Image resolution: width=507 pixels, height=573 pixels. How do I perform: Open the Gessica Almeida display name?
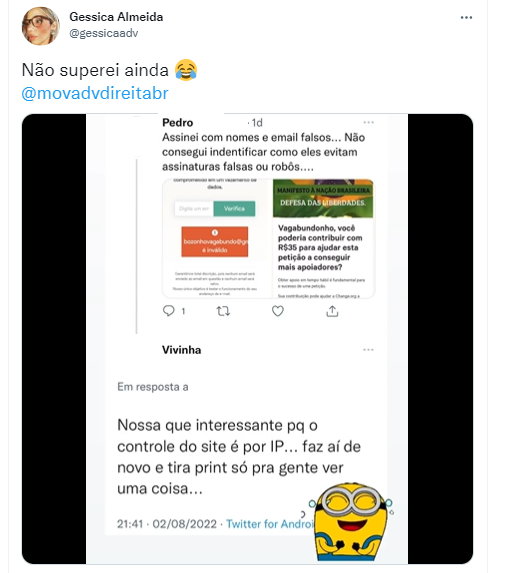pyautogui.click(x=116, y=17)
